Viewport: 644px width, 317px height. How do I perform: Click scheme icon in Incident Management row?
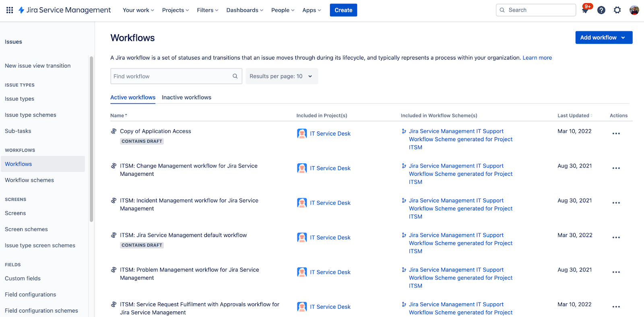click(x=404, y=200)
